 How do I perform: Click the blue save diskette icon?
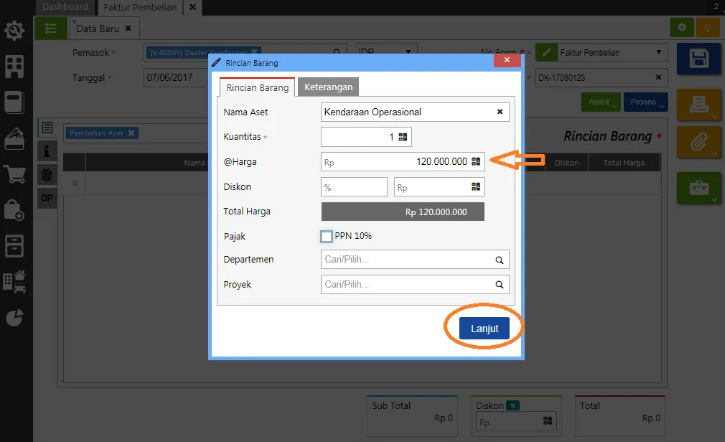click(699, 60)
